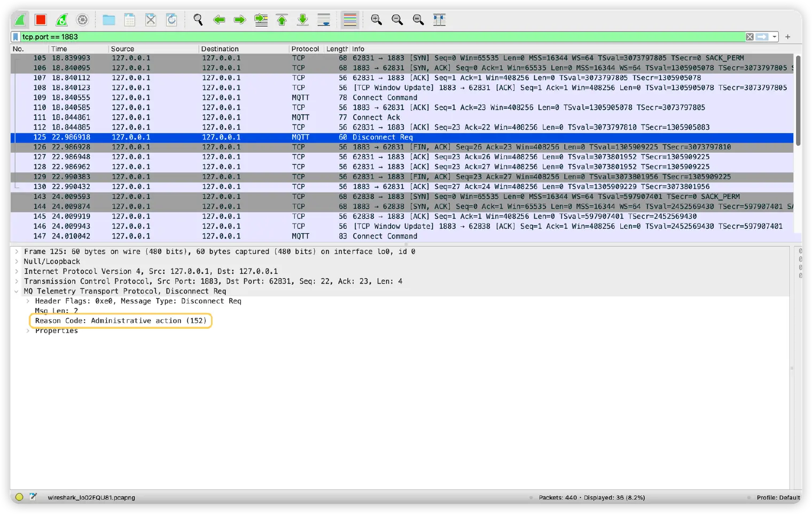Screen dimensions: 812x514
Task: Restart the current capture
Action: point(61,20)
